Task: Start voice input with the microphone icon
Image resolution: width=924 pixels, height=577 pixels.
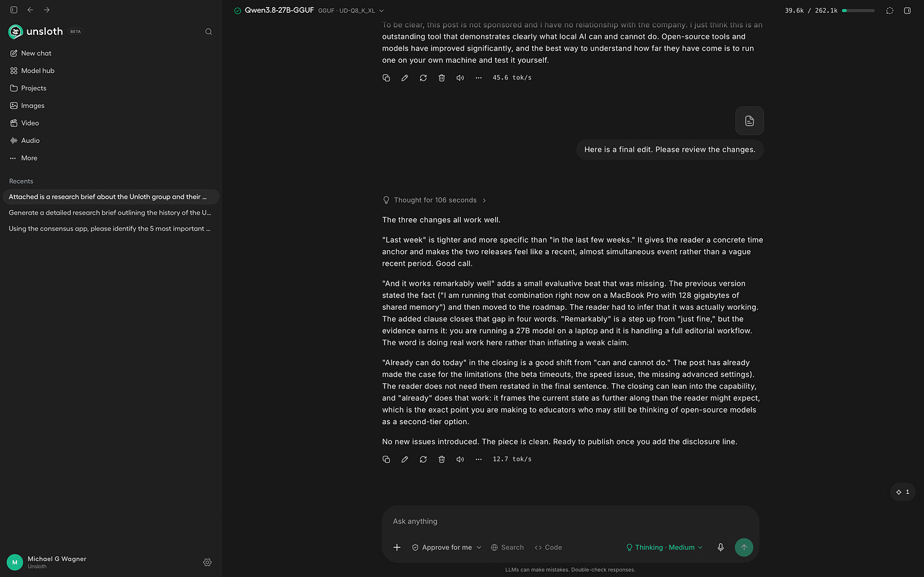Action: tap(720, 547)
